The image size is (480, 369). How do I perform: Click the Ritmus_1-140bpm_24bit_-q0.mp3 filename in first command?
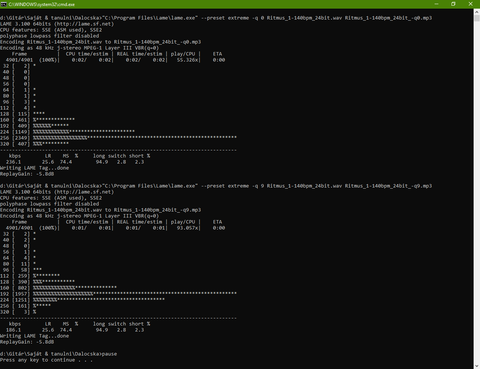(x=388, y=18)
